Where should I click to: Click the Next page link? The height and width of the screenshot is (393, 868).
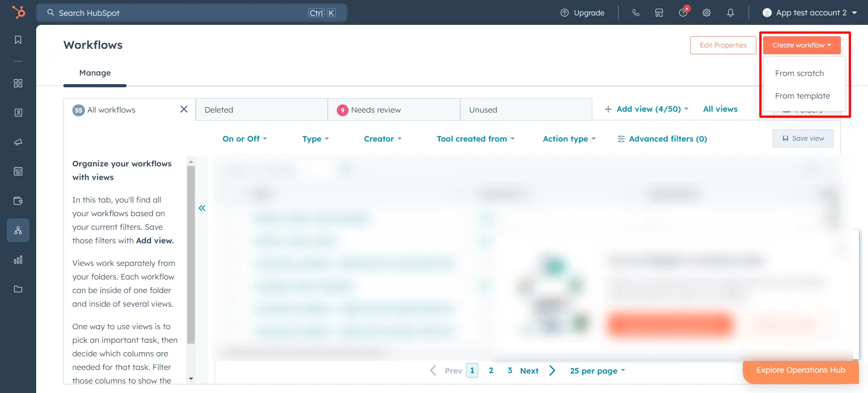[x=529, y=371]
